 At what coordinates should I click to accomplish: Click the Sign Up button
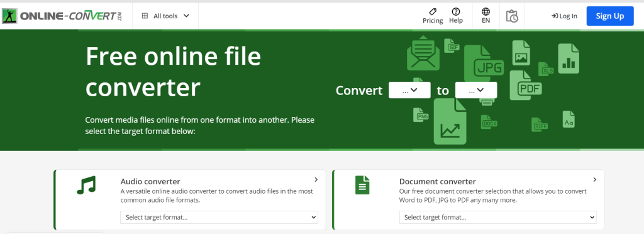tap(610, 16)
